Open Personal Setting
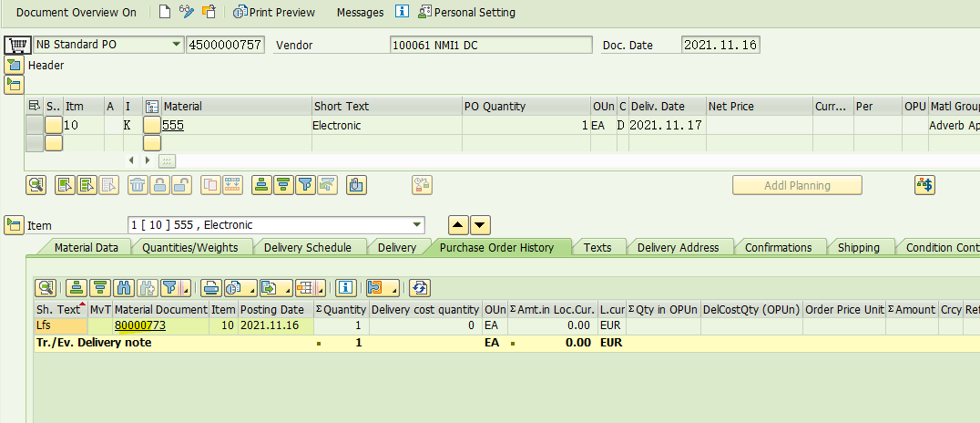 [x=467, y=12]
